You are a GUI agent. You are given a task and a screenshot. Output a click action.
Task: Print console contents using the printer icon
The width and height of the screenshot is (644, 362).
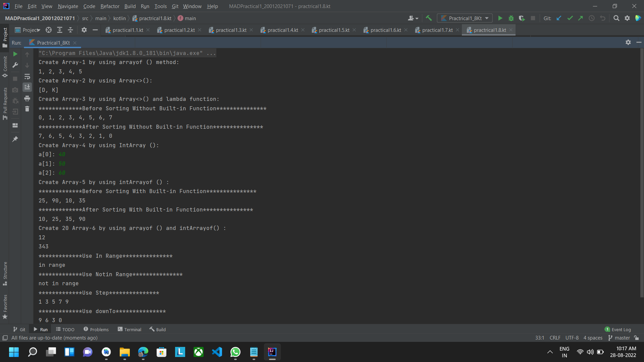[x=27, y=99]
